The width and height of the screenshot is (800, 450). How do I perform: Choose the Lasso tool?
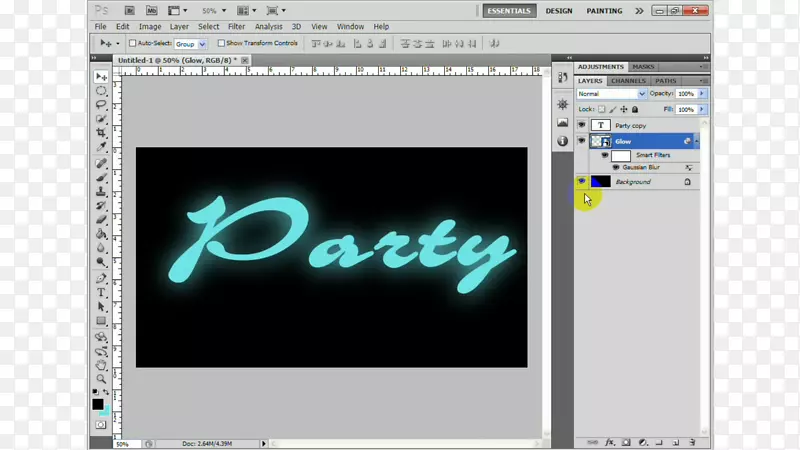click(101, 105)
